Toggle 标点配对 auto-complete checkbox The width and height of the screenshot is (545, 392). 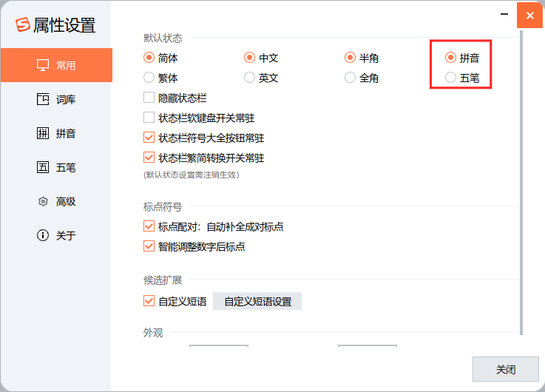[149, 226]
